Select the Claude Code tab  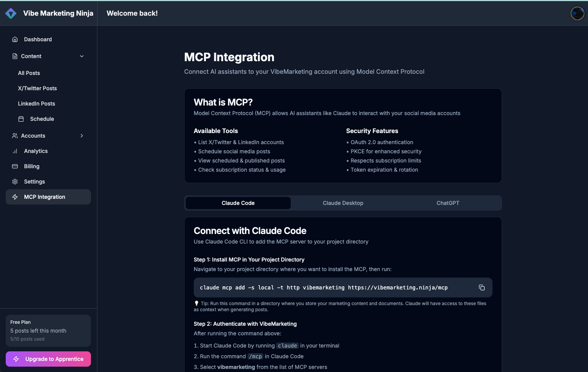[x=238, y=203]
